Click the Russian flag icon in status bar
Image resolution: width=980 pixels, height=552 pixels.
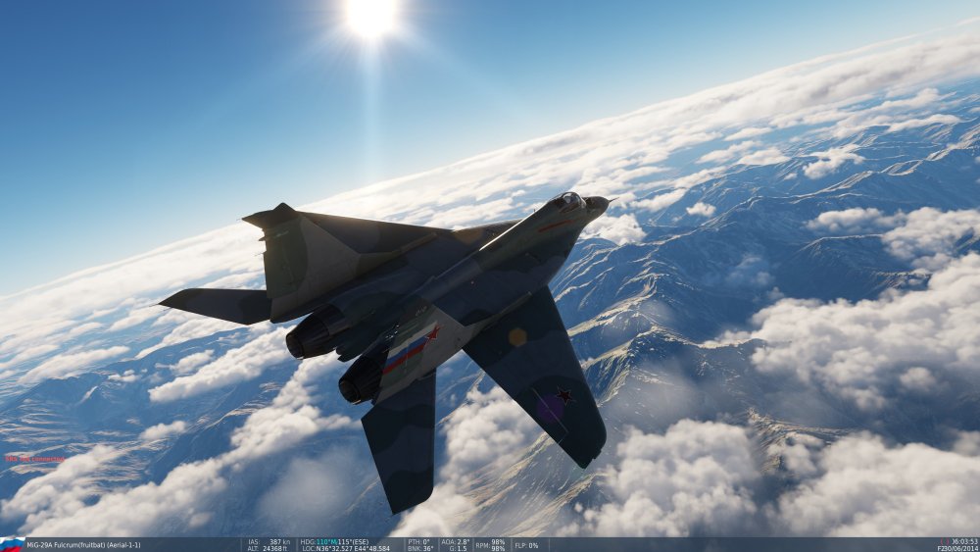point(12,544)
